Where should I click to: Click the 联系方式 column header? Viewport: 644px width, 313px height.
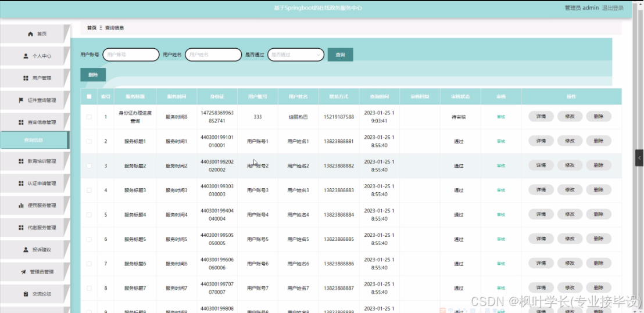tap(338, 97)
